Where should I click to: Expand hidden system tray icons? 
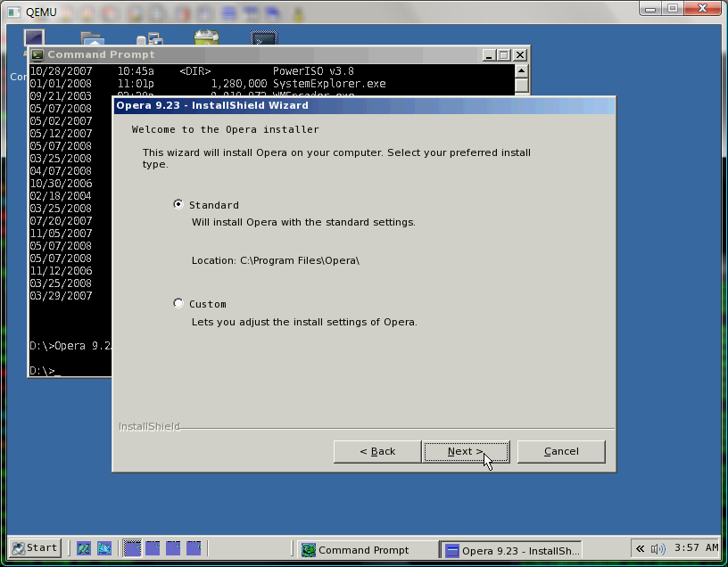pos(640,548)
